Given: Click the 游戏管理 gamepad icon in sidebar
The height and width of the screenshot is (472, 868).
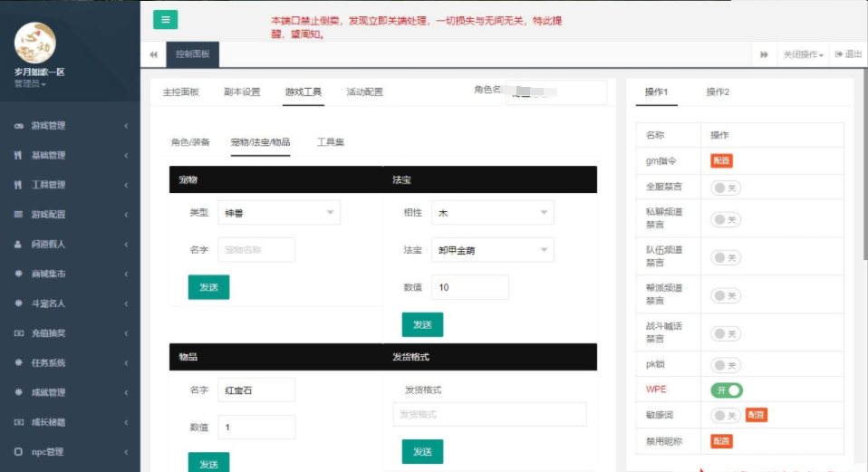Looking at the screenshot, I should (x=18, y=126).
